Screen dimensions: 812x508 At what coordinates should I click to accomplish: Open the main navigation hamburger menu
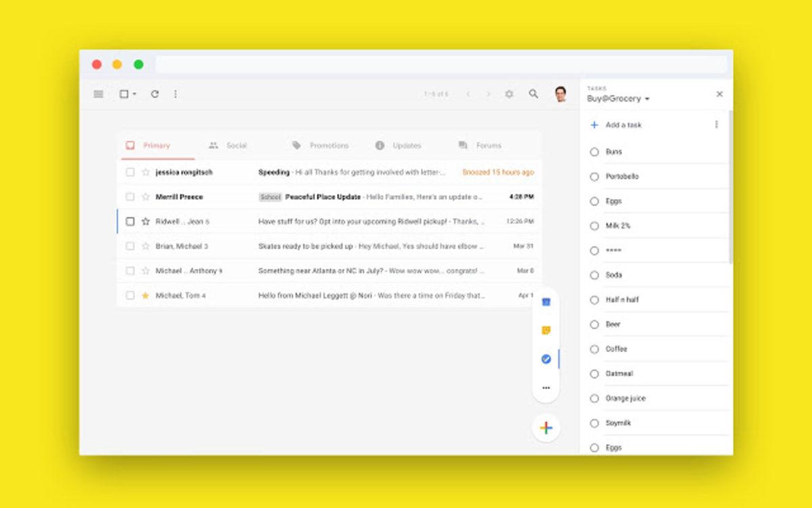pyautogui.click(x=97, y=94)
